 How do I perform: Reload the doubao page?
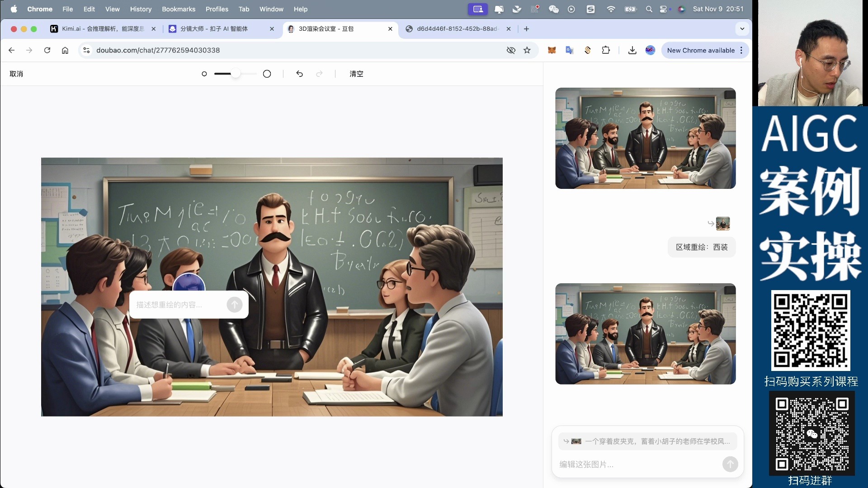coord(47,50)
